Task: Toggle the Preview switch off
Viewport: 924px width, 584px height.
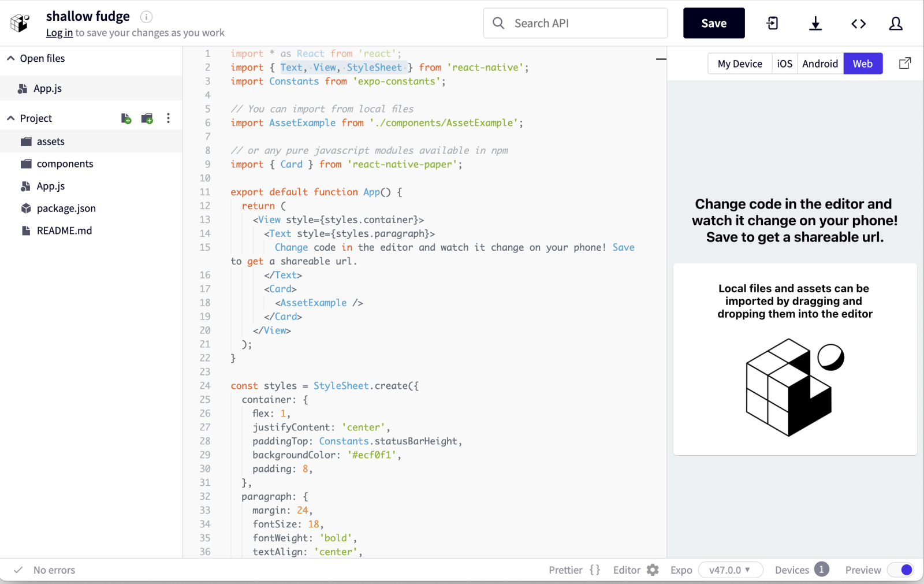Action: coord(900,570)
